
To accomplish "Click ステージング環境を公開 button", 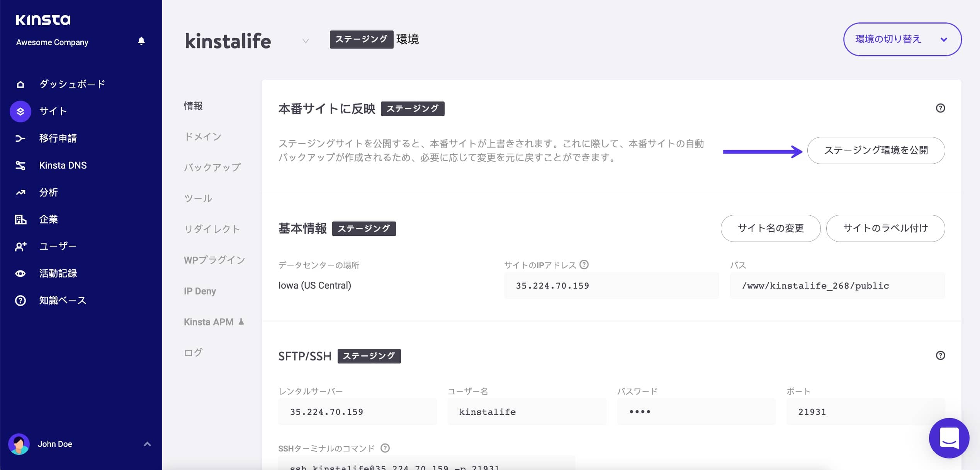I will [876, 150].
